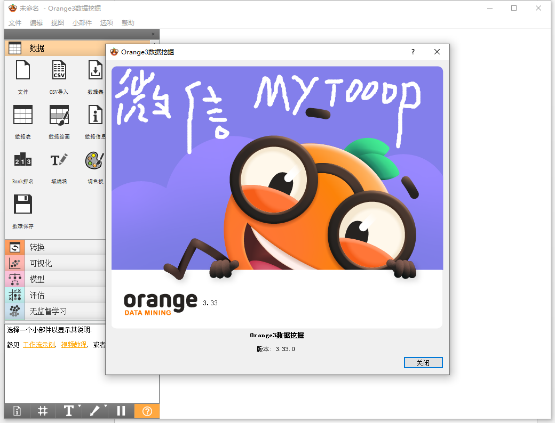
Task: Click the orange help question icon
Action: pos(147,411)
